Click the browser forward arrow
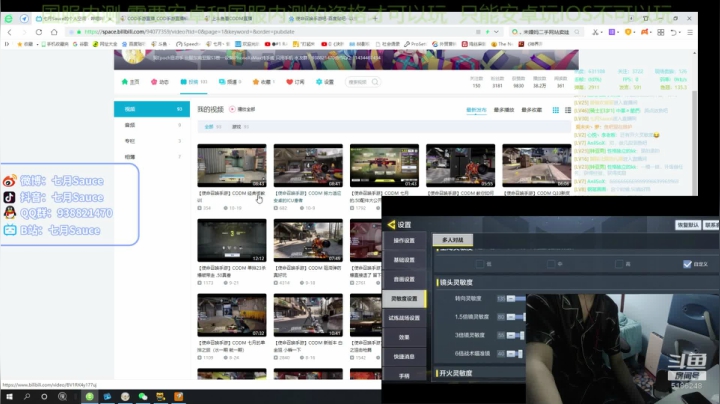This screenshot has width=720, height=404. click(24, 32)
